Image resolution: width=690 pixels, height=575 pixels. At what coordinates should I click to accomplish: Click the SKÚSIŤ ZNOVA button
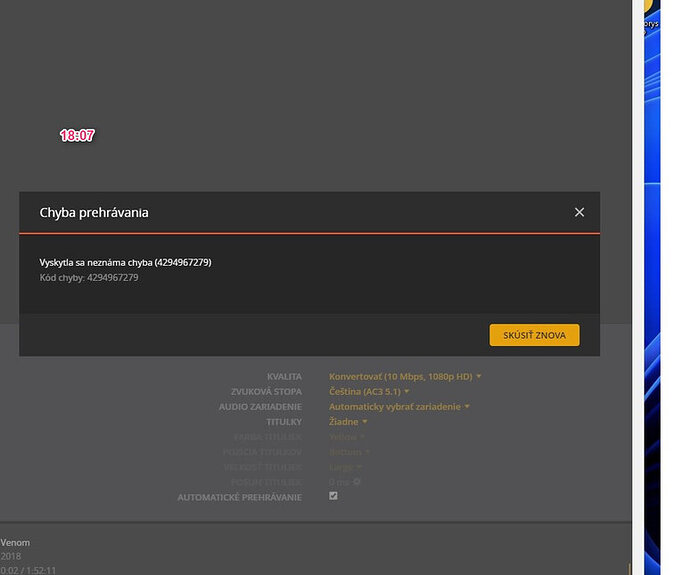tap(534, 335)
